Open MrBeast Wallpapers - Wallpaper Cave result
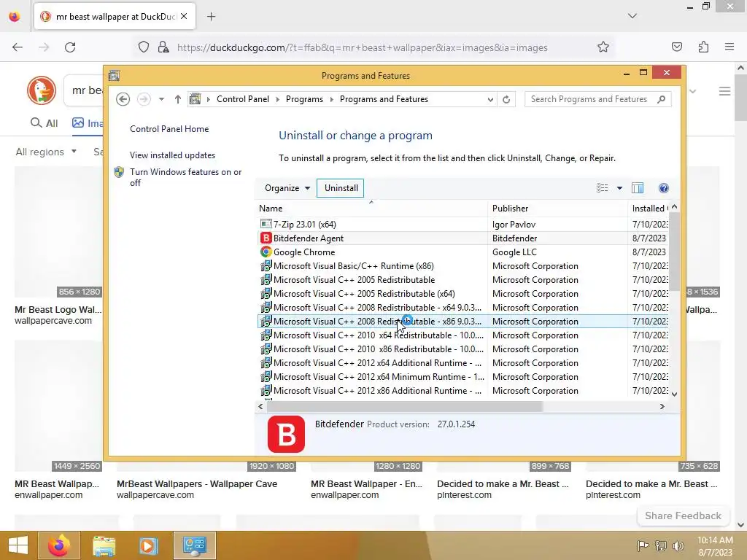Screen dimensions: 747x560 (197, 484)
